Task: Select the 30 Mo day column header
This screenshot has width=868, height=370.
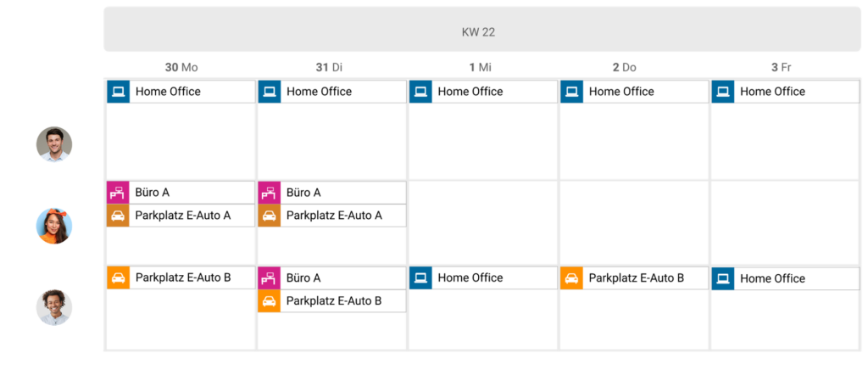Action: [181, 67]
